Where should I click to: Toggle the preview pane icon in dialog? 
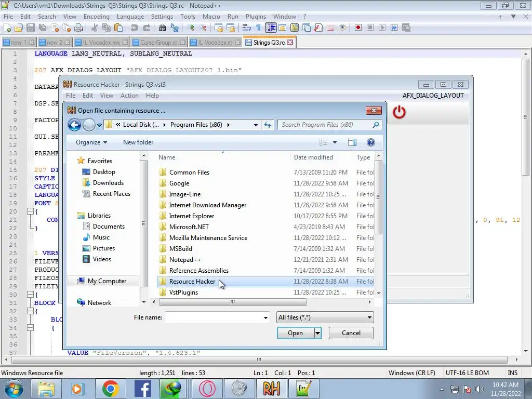352,142
